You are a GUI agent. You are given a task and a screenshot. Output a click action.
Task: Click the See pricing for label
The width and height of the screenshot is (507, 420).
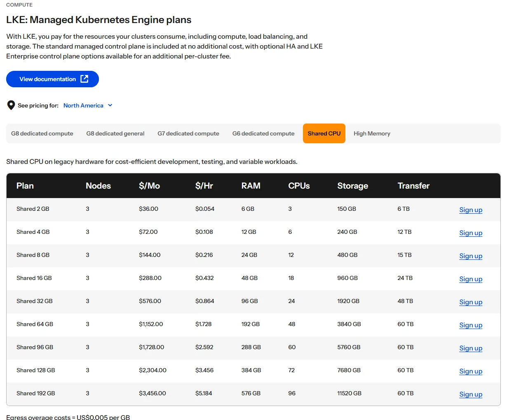coord(38,105)
